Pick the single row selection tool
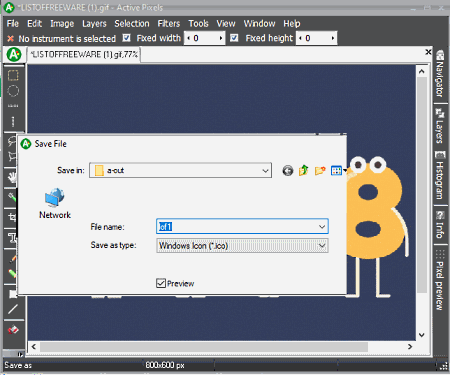The image size is (450, 375). pyautogui.click(x=13, y=106)
